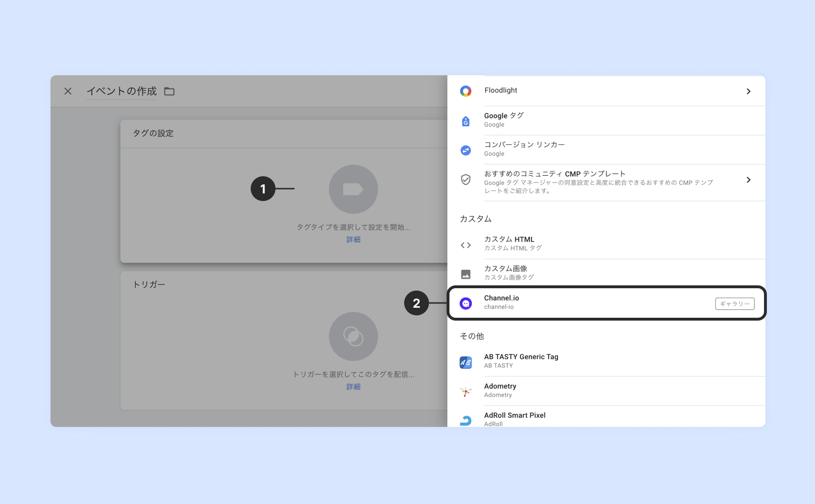Choose the Adometry tag type
The height and width of the screenshot is (504, 815).
pyautogui.click(x=606, y=391)
